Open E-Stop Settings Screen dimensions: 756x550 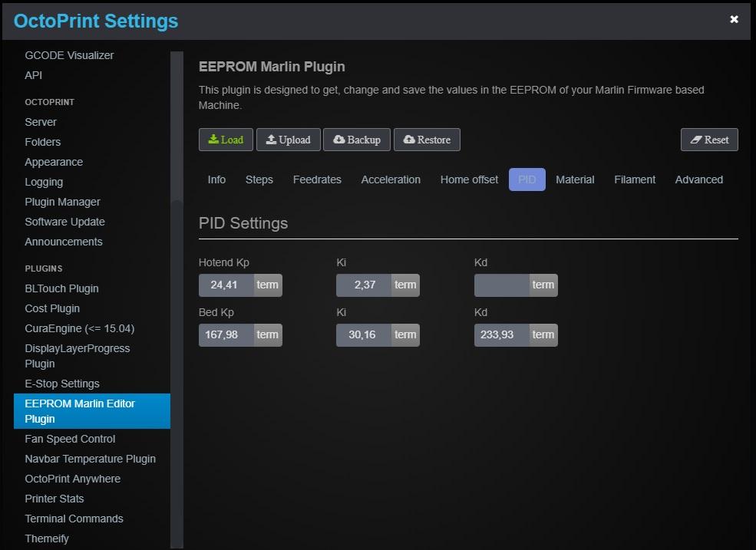(61, 384)
